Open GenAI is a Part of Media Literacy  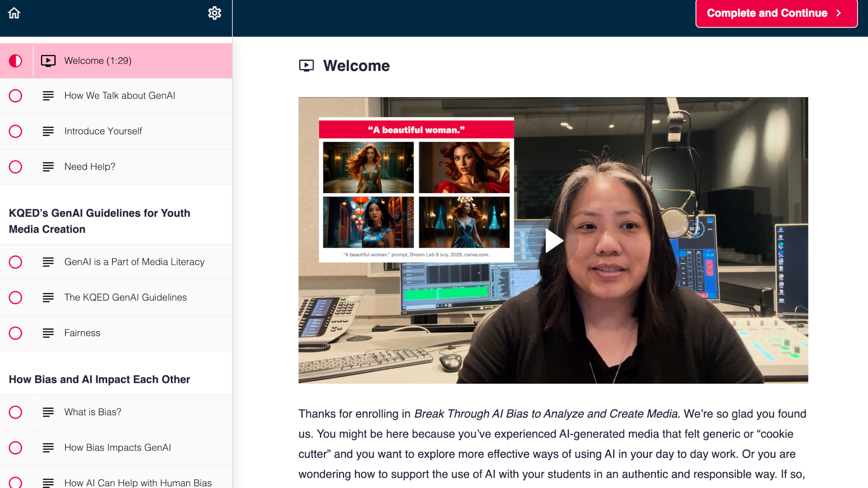pyautogui.click(x=134, y=262)
